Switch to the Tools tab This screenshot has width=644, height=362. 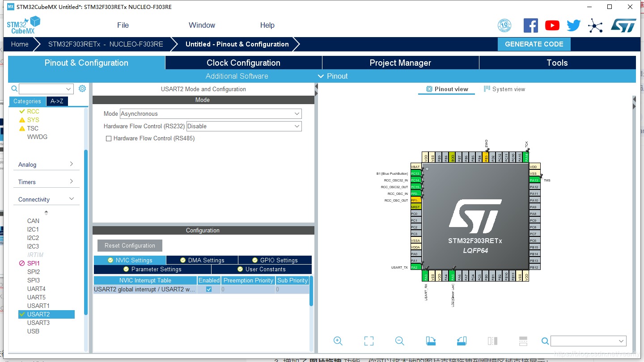(x=557, y=63)
